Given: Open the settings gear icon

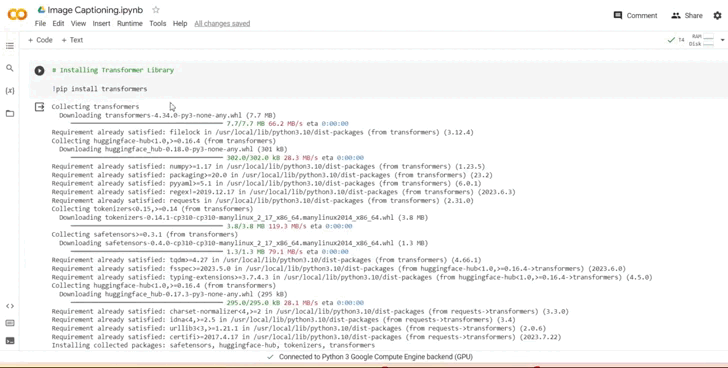Looking at the screenshot, I should pyautogui.click(x=717, y=16).
